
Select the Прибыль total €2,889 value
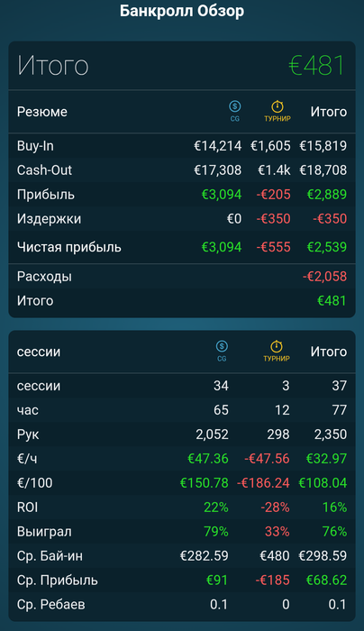tap(326, 195)
